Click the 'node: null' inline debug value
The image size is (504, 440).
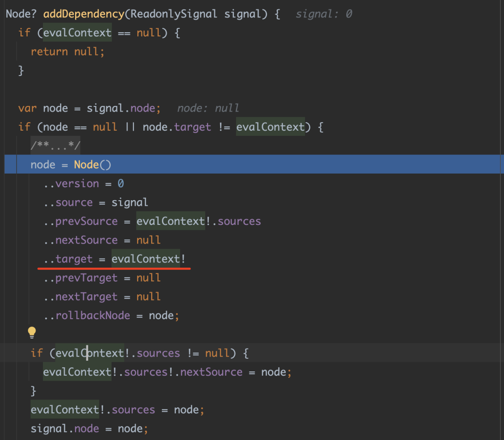(208, 108)
